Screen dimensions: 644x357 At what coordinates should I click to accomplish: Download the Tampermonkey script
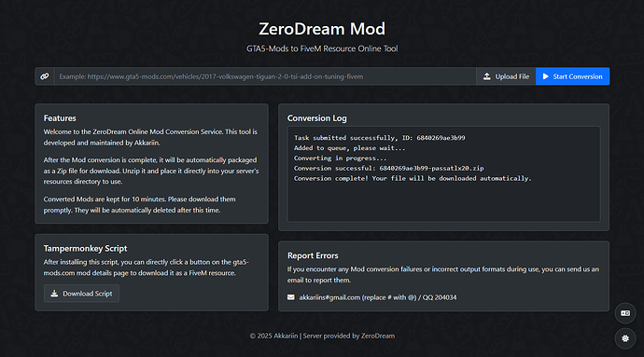[x=82, y=294]
